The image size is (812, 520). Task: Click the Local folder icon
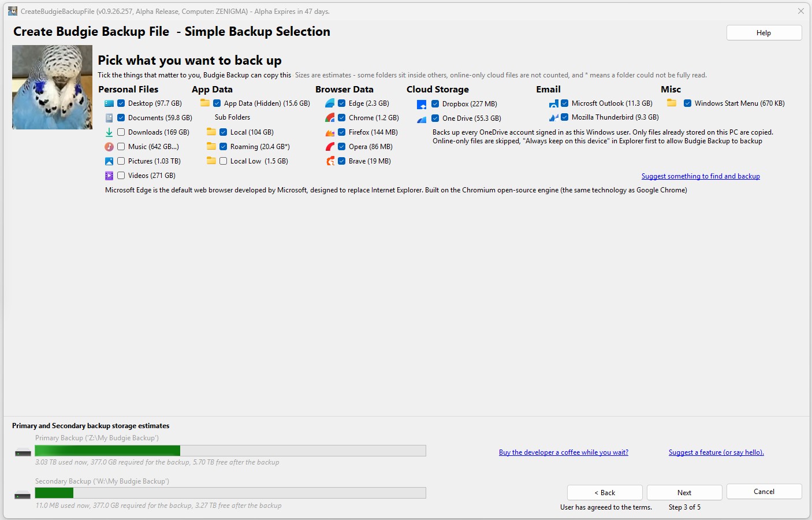pos(211,132)
